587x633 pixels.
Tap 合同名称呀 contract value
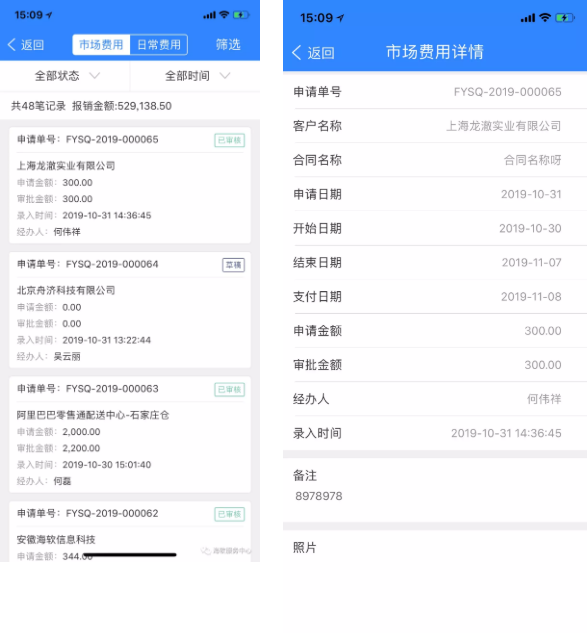(x=532, y=160)
